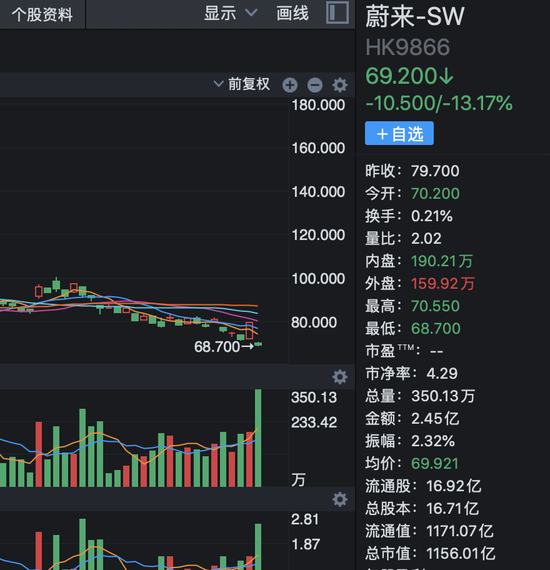The image size is (550, 570).
Task: Click 金额 value 2.45亿
Action: [x=435, y=419]
